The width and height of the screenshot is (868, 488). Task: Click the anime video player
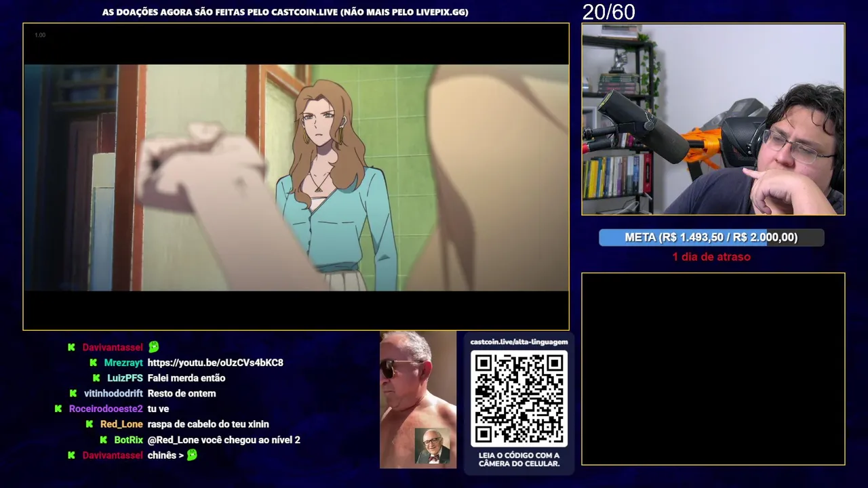pyautogui.click(x=296, y=177)
